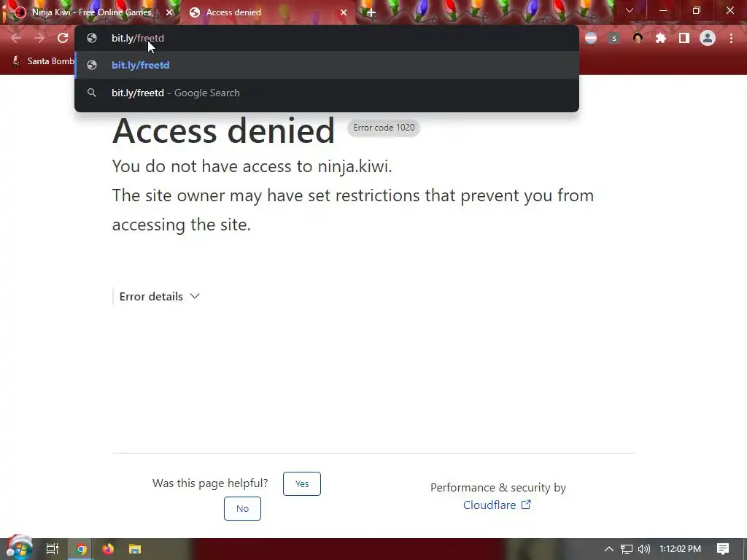Image resolution: width=747 pixels, height=560 pixels.
Task: Open the Chrome three-dot menu
Action: (731, 38)
